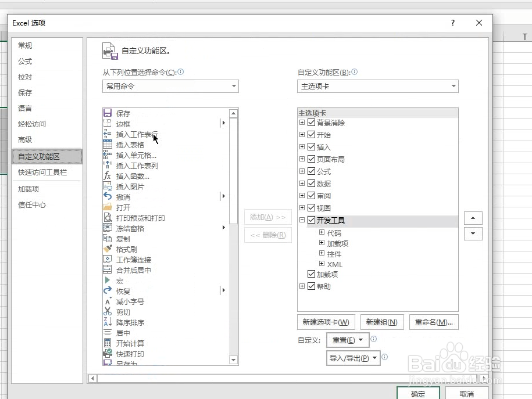The image size is (532, 399).
Task: Click the ? help button in title bar
Action: pyautogui.click(x=452, y=23)
